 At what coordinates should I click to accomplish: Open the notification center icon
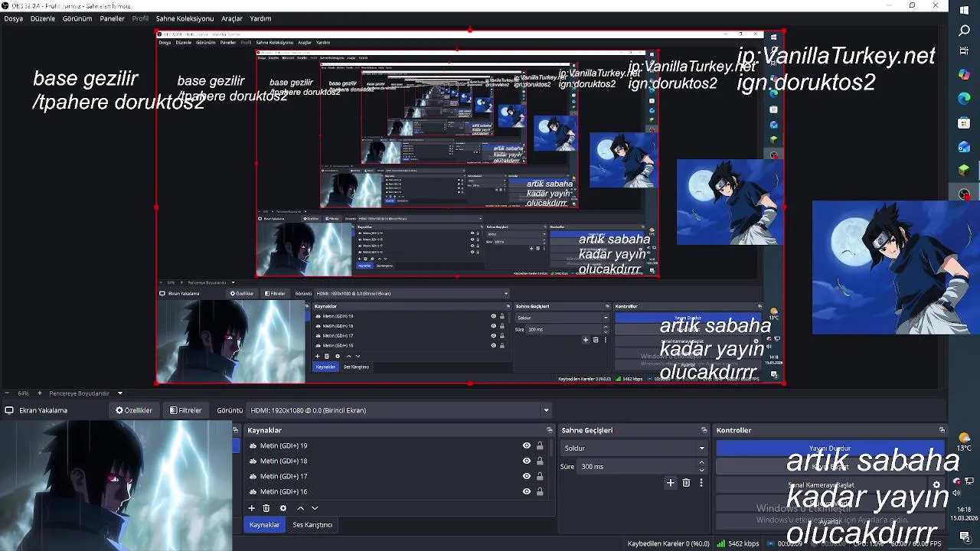click(964, 538)
